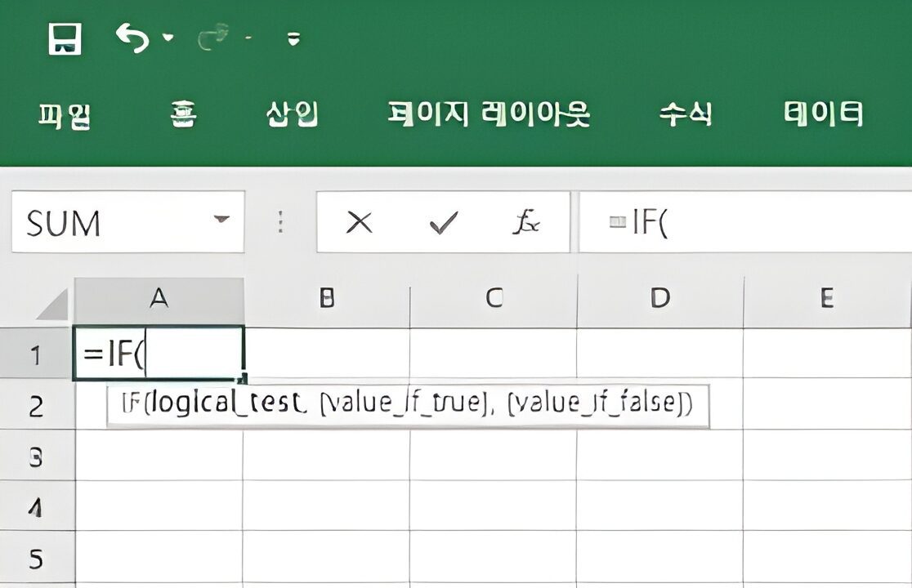Click the formula bar resize dots handle
Viewport: 912px width, 588px height.
[280, 222]
